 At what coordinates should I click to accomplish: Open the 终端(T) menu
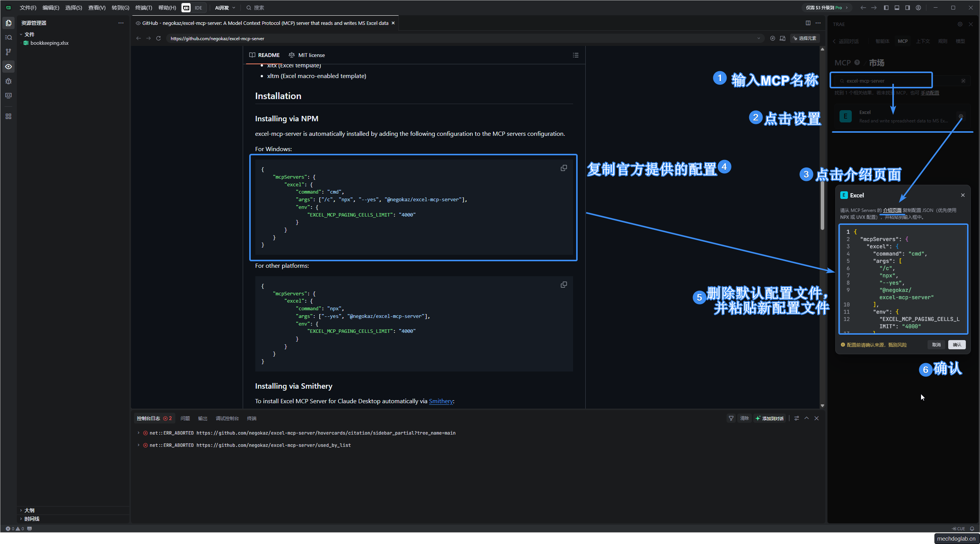click(144, 8)
